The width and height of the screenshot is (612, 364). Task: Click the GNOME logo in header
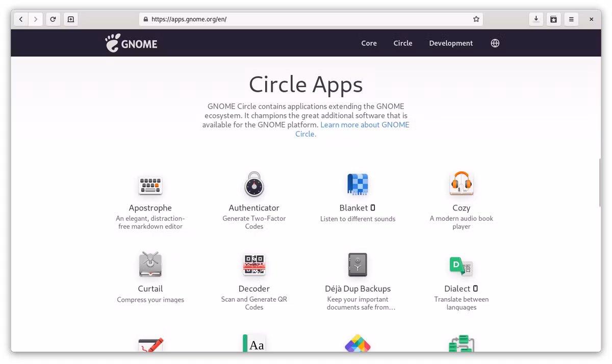pos(131,43)
